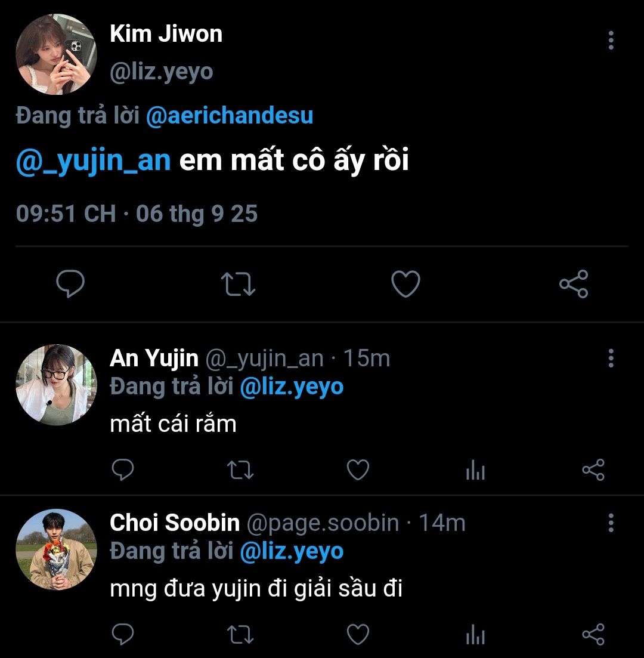Viewport: 644px width, 658px height.
Task: Reply to An Yujin's comment
Action: point(123,470)
